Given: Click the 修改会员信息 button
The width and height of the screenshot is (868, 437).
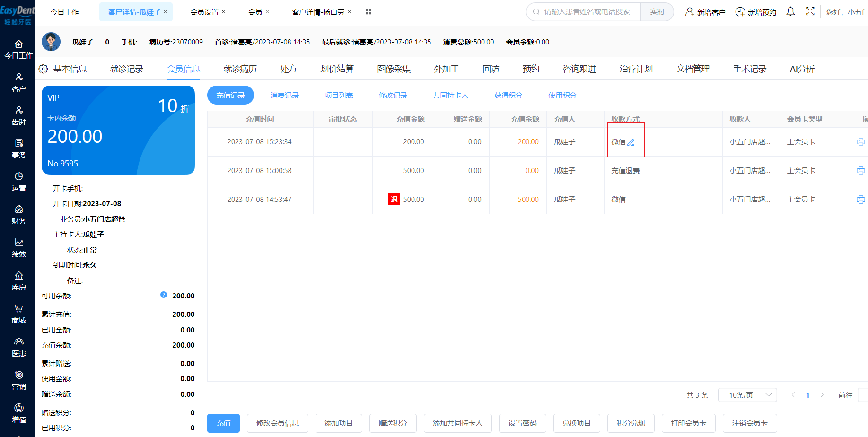Looking at the screenshot, I should pos(278,423).
